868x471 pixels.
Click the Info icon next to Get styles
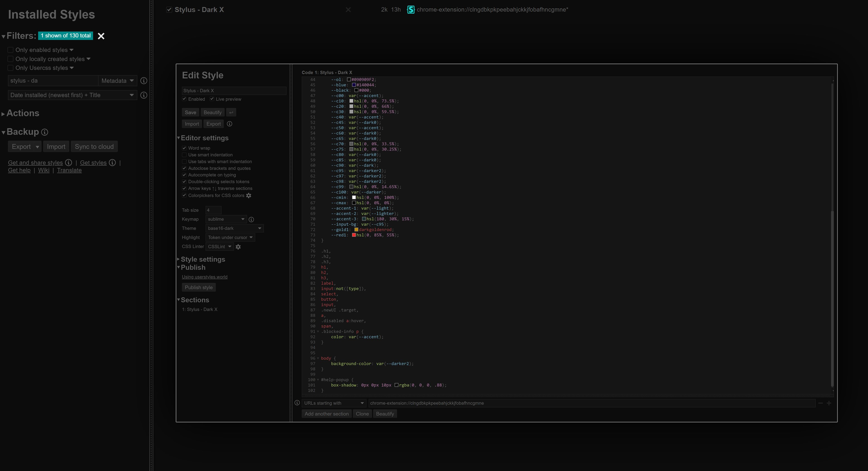(111, 162)
